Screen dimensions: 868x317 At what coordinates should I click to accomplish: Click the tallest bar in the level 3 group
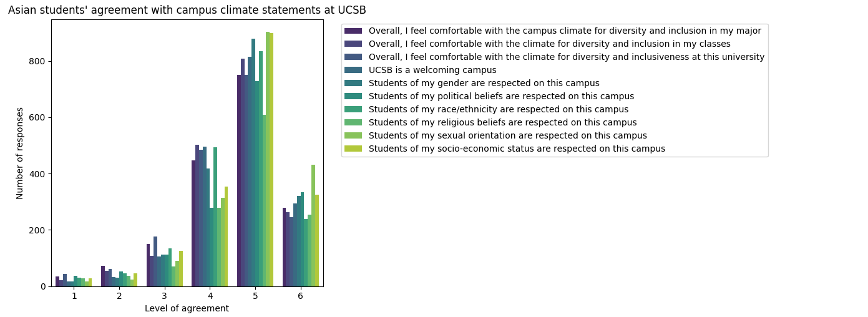(155, 261)
